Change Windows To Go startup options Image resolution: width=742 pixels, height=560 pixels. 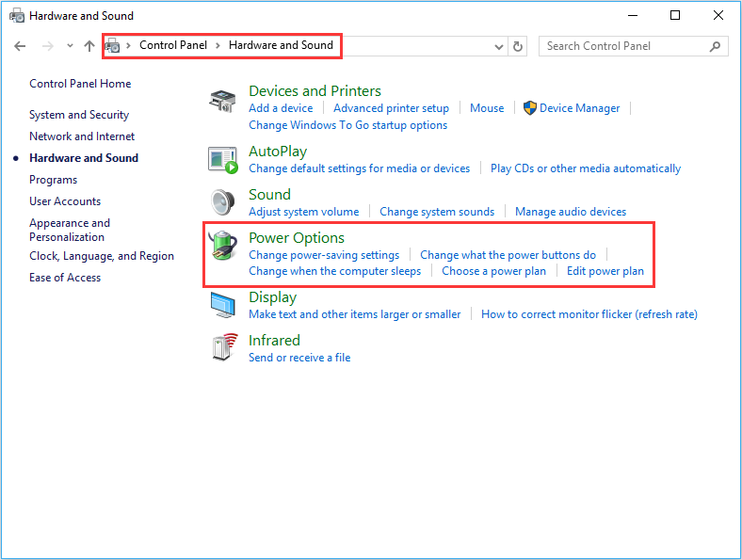347,125
